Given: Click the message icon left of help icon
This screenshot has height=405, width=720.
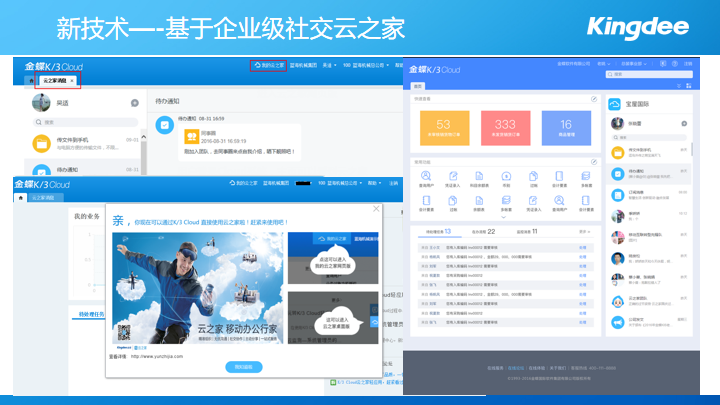Looking at the screenshot, I should 663,64.
